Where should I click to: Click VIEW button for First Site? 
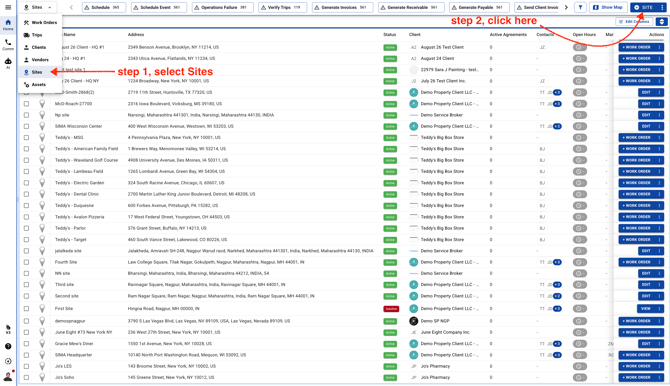646,308
